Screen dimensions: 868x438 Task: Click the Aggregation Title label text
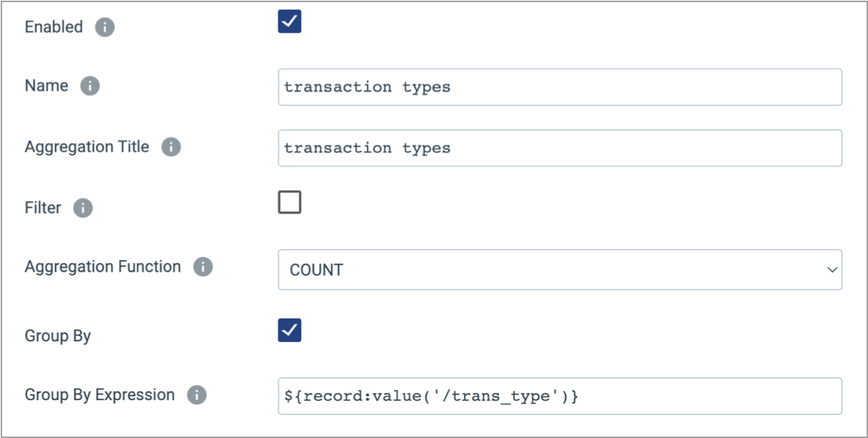coord(87,147)
